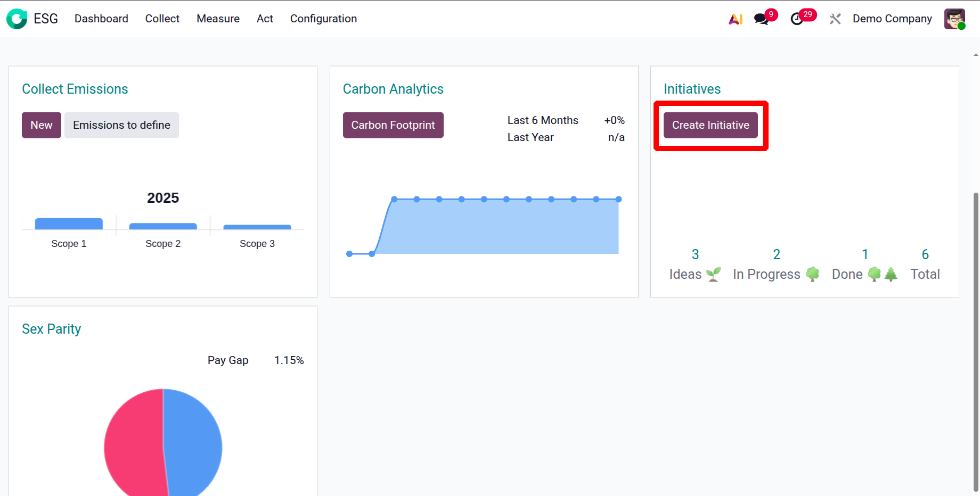The height and width of the screenshot is (496, 980).
Task: Click the Carbon Footprint button
Action: 393,125
